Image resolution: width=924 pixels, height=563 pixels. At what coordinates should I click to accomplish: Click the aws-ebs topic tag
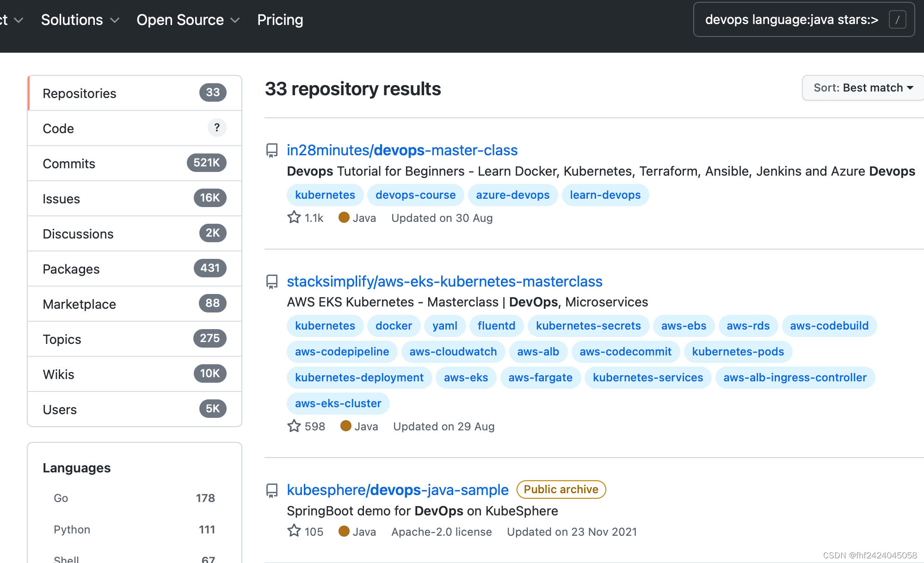tap(684, 326)
